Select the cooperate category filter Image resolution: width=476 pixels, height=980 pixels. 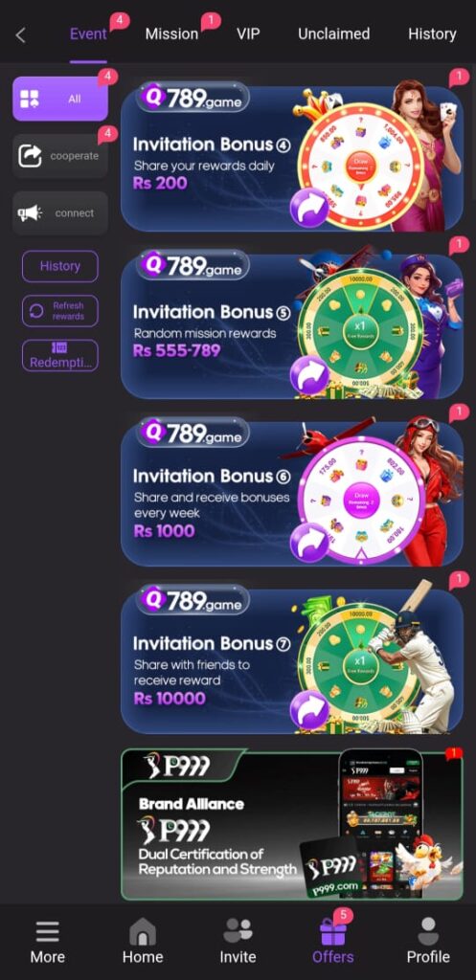click(60, 156)
